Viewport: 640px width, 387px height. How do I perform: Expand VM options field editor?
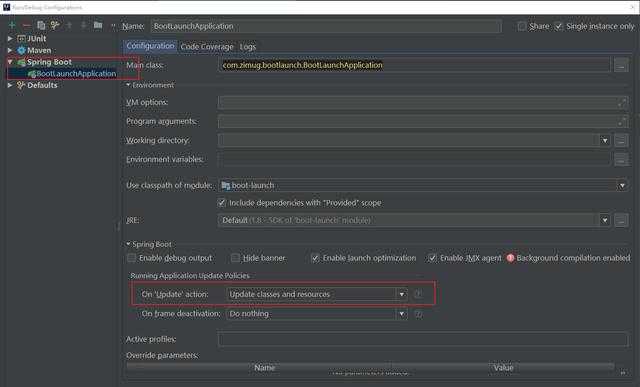622,102
